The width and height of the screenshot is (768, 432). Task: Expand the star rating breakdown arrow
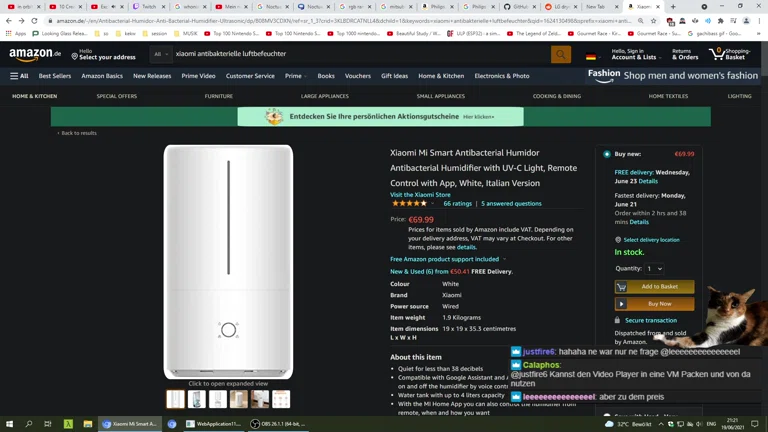point(433,203)
